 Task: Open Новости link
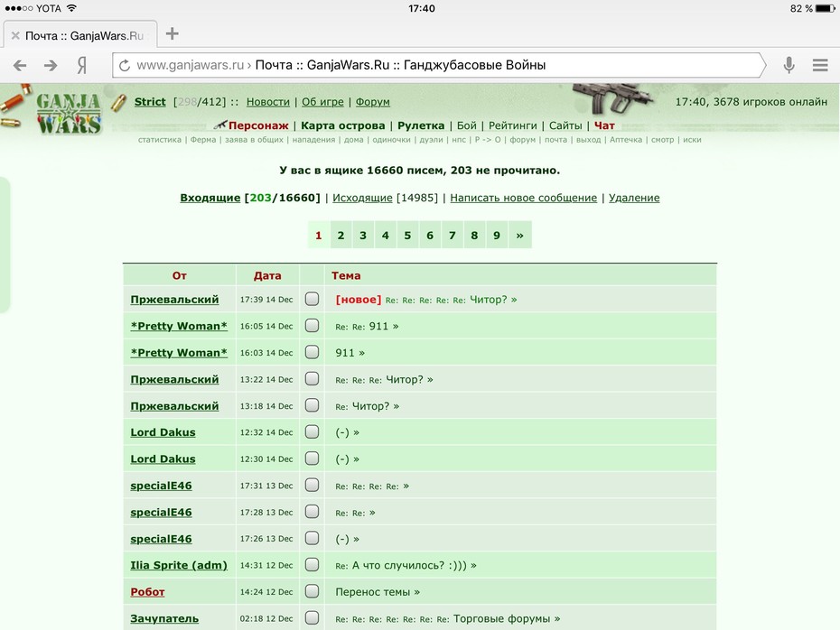268,102
